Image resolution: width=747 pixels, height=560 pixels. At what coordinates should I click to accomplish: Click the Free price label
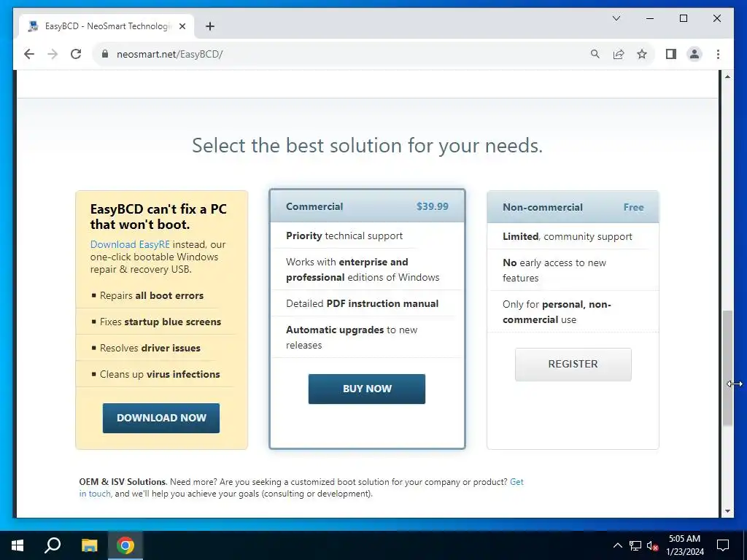[x=634, y=207]
